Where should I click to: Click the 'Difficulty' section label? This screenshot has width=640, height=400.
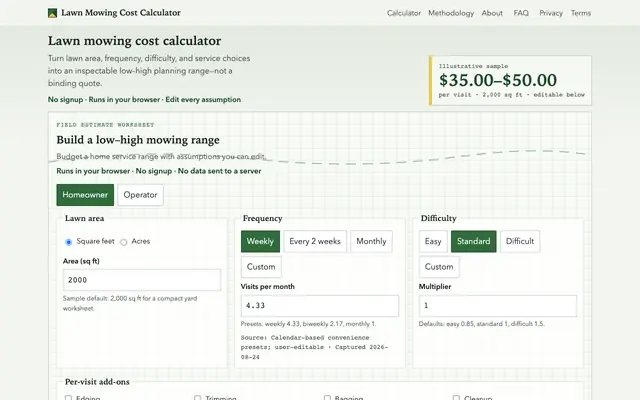point(438,218)
